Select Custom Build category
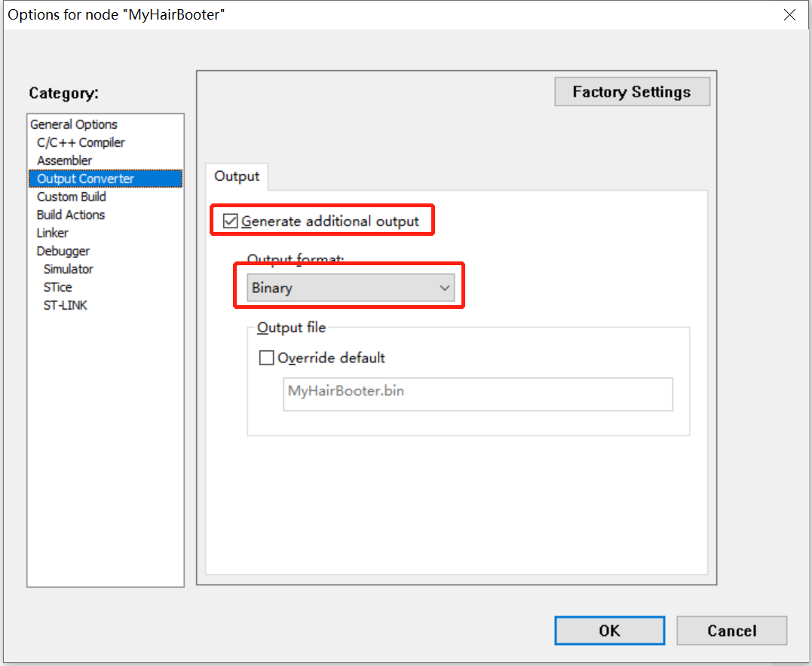 coord(72,197)
